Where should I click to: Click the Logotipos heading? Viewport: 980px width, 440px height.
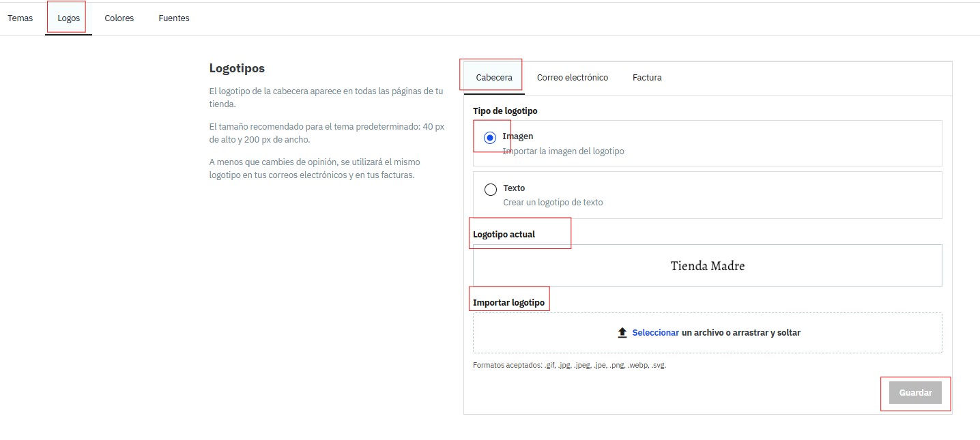coord(237,69)
